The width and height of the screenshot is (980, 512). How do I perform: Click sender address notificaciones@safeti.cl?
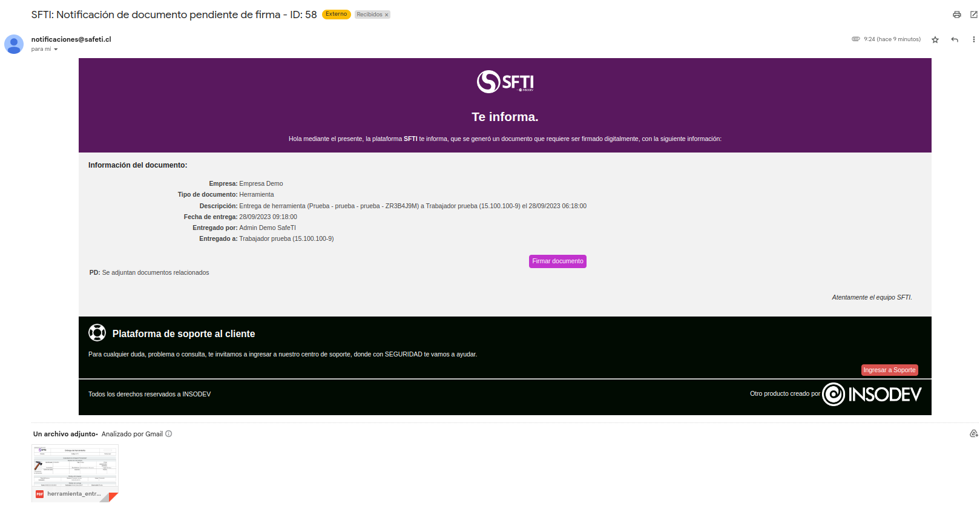click(71, 39)
